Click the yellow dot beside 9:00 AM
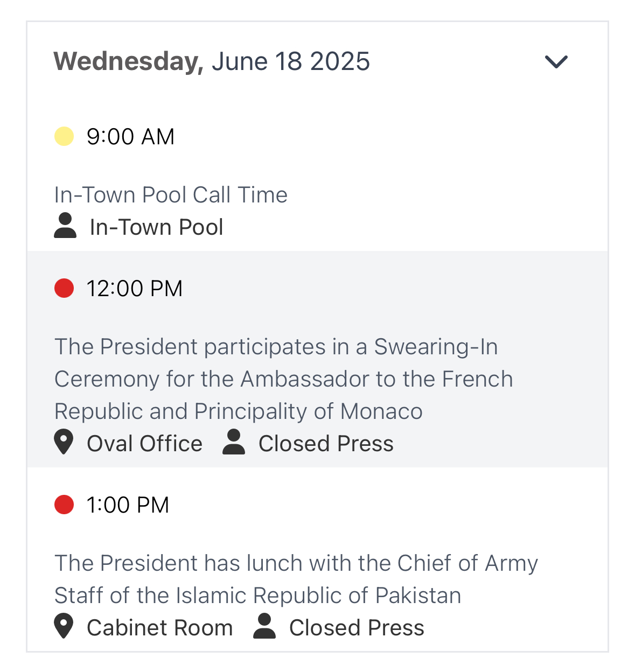 (x=64, y=136)
